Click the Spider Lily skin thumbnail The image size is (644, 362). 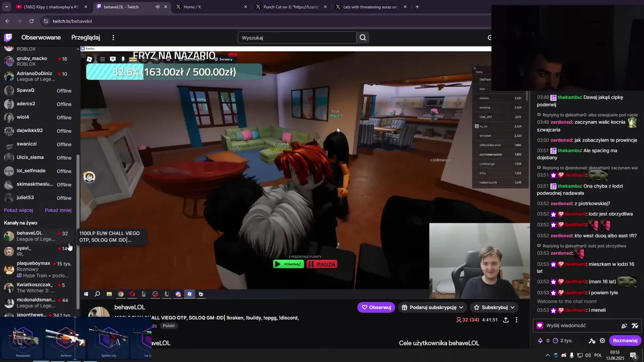click(x=109, y=339)
